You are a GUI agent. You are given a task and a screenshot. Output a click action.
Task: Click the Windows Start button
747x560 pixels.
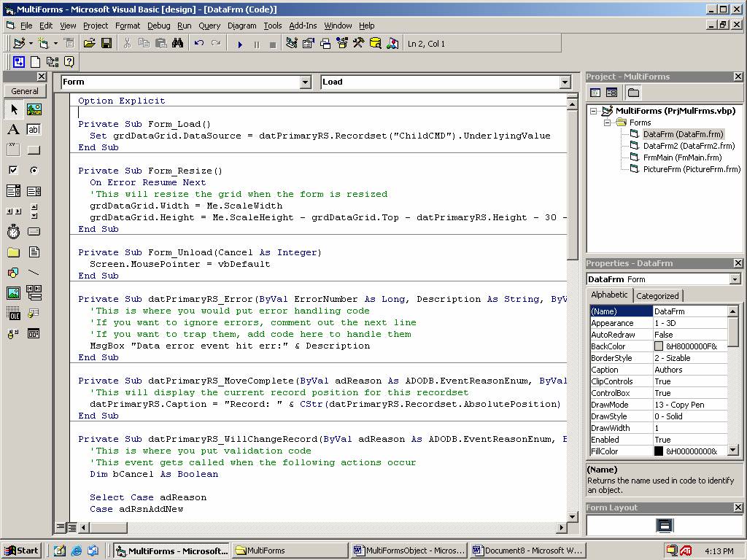coord(21,551)
